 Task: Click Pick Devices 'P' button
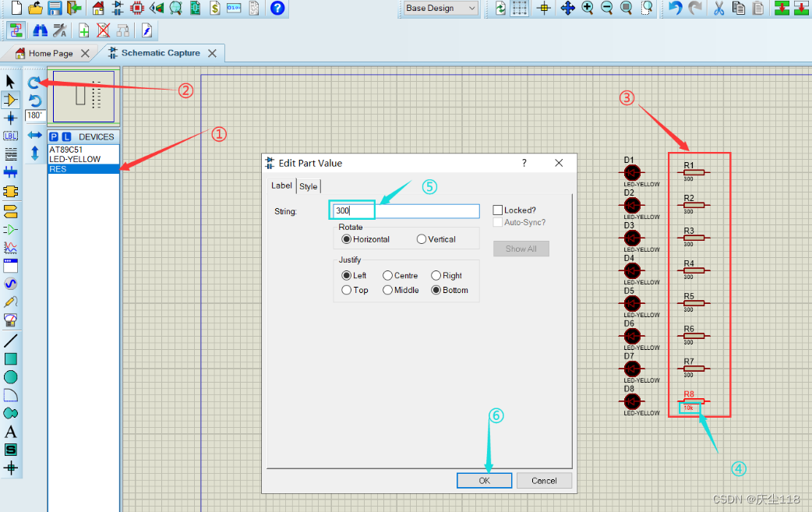[x=53, y=136]
